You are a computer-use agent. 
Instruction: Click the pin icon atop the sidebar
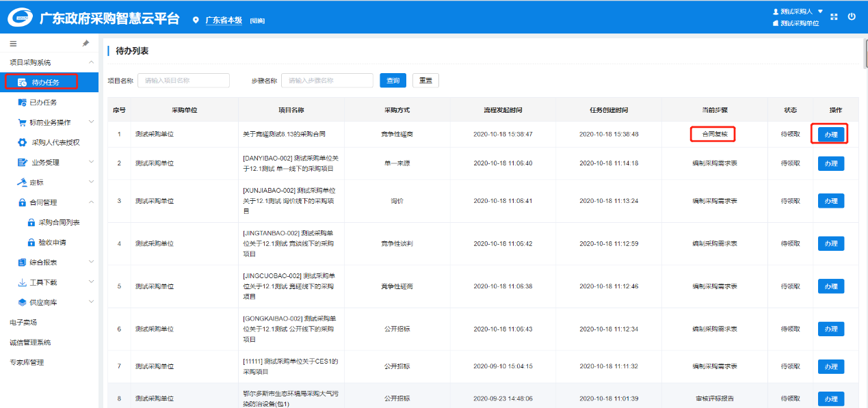pyautogui.click(x=86, y=43)
